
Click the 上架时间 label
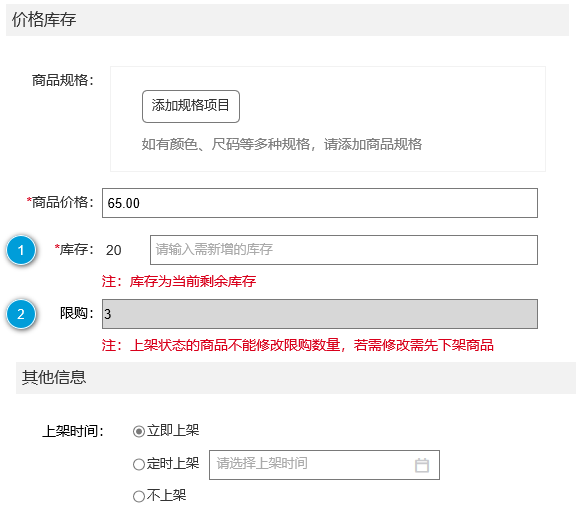click(x=73, y=431)
